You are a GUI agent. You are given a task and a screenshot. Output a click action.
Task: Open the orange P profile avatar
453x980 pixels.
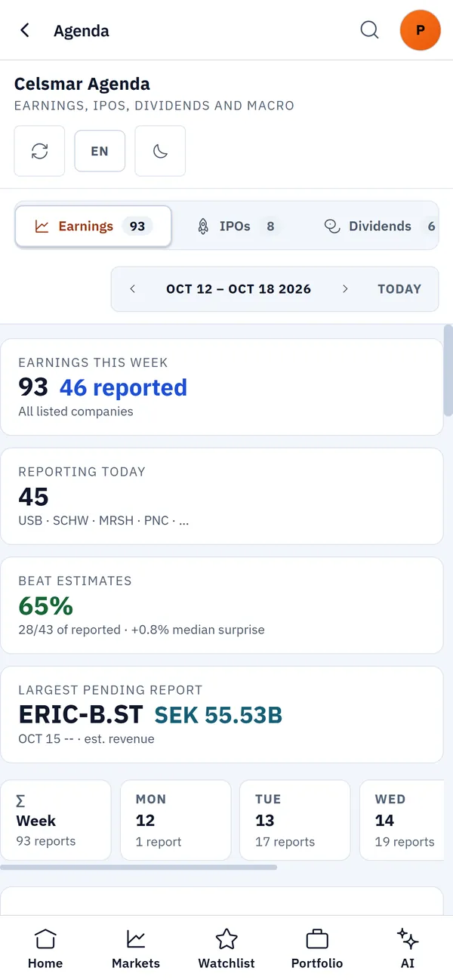click(x=421, y=30)
